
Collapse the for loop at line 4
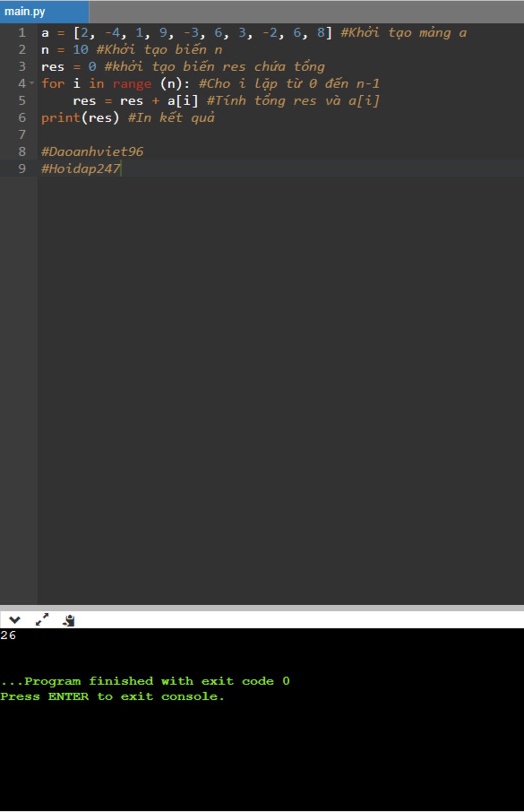[32, 83]
